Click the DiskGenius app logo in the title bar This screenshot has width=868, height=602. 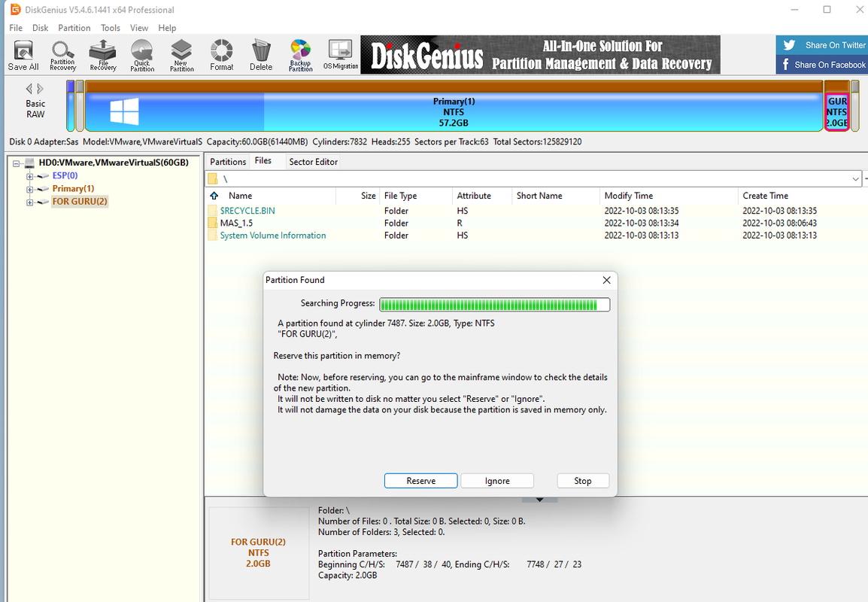16,10
